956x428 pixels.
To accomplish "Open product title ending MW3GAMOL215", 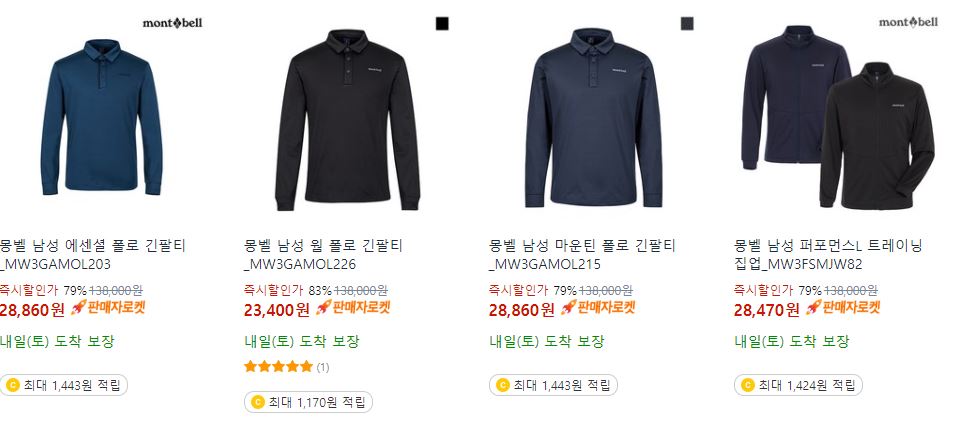I will pos(582,255).
